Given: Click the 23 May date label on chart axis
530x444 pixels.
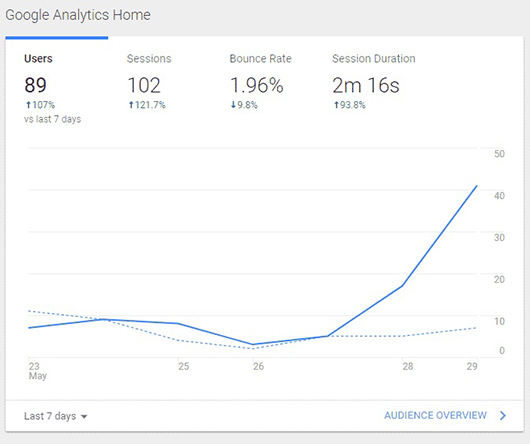Looking at the screenshot, I should point(38,371).
